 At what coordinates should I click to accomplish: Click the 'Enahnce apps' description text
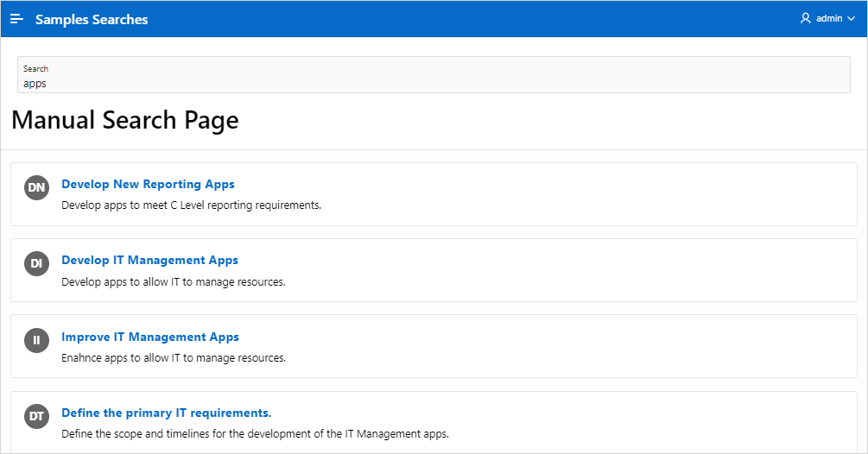pos(173,357)
